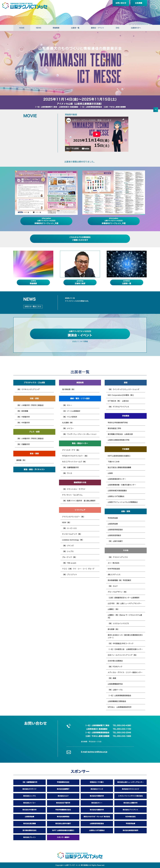Click the 講演会・イベント banner button
The height and width of the screenshot is (868, 160).
click(x=80, y=334)
